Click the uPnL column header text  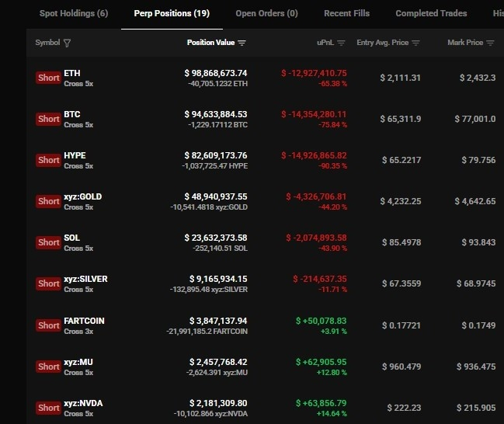[x=325, y=43]
